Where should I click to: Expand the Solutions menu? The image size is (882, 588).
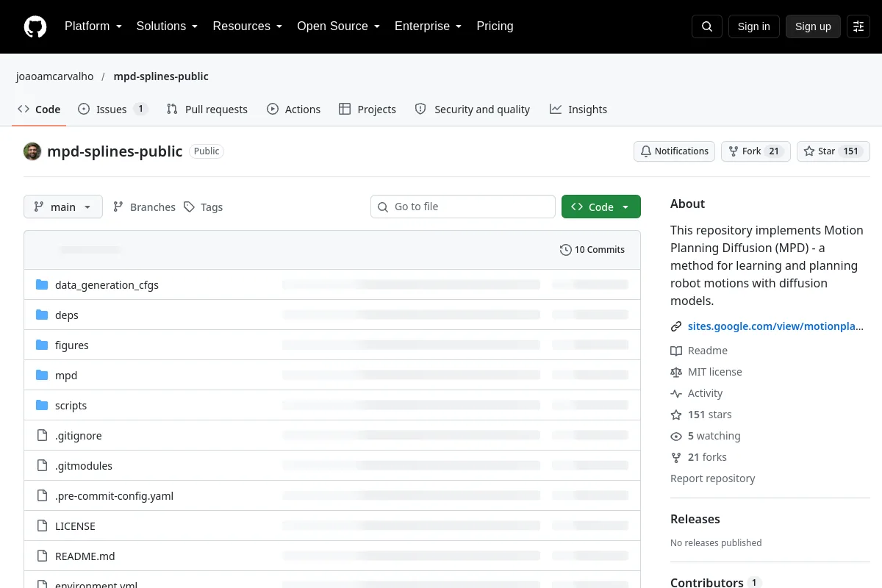tap(168, 26)
